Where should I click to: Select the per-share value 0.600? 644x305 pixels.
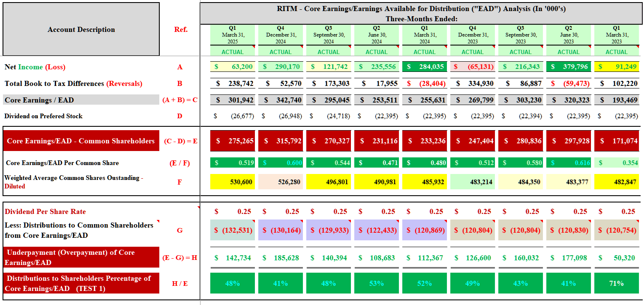[281, 163]
